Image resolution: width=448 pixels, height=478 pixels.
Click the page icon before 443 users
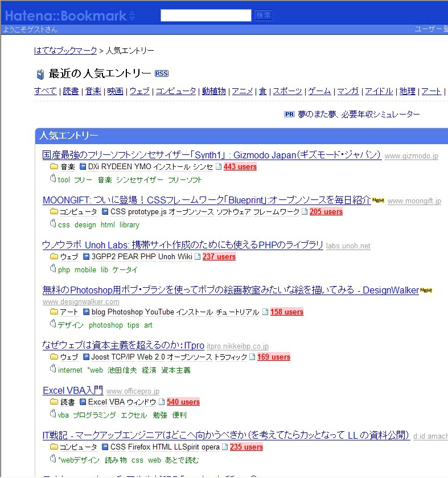[x=219, y=166]
